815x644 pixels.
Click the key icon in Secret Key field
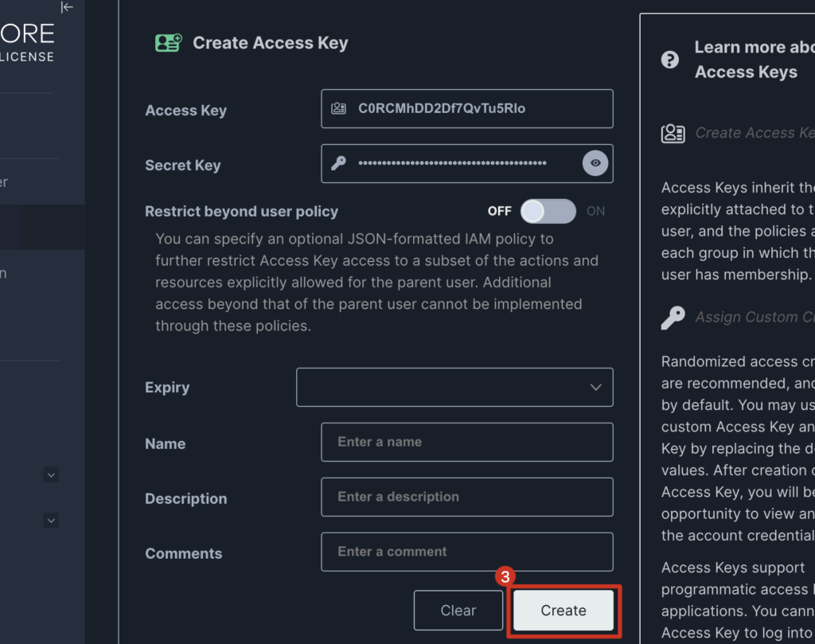click(339, 164)
